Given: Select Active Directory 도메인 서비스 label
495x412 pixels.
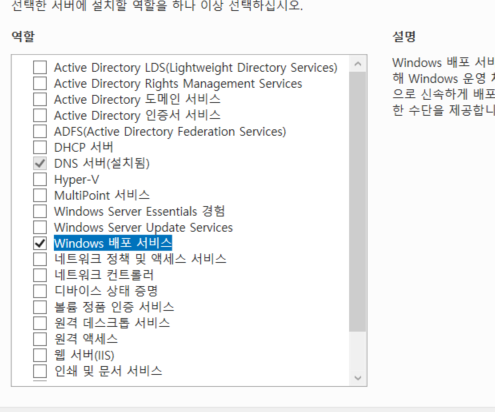Looking at the screenshot, I should (x=137, y=99).
